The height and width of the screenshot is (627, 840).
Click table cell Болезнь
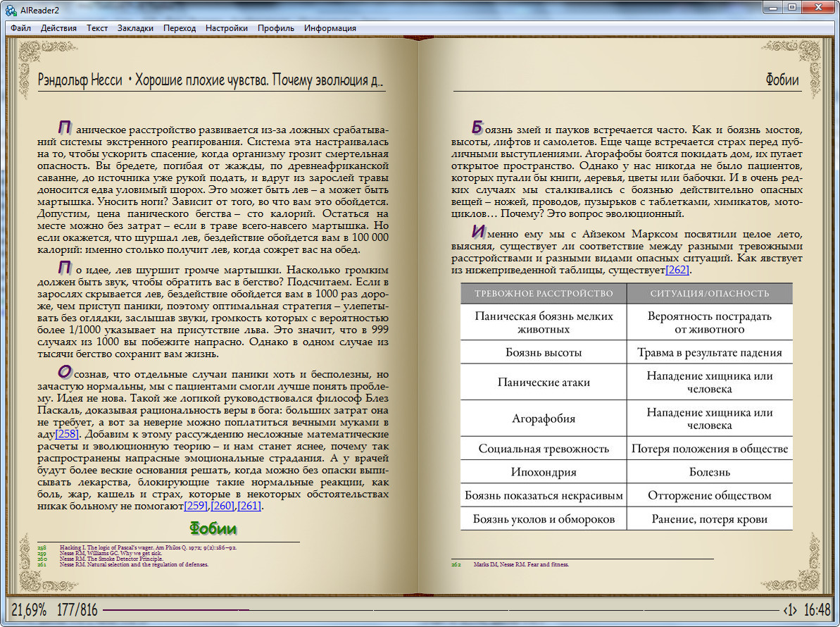[710, 472]
